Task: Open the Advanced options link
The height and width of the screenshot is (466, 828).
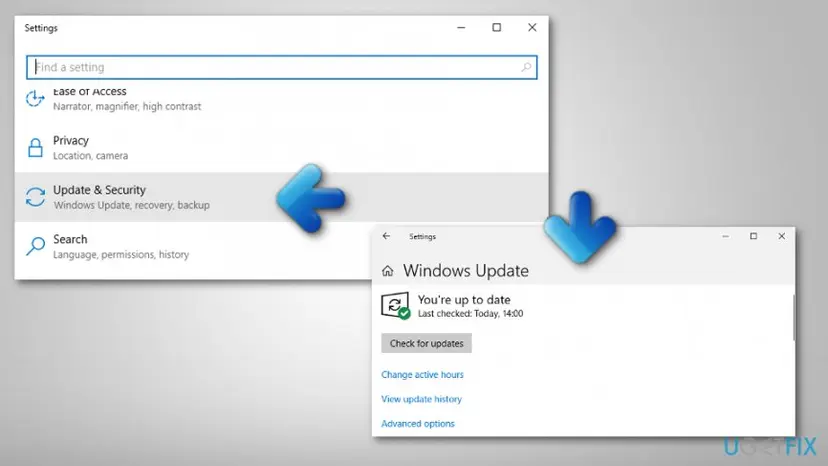Action: point(418,424)
